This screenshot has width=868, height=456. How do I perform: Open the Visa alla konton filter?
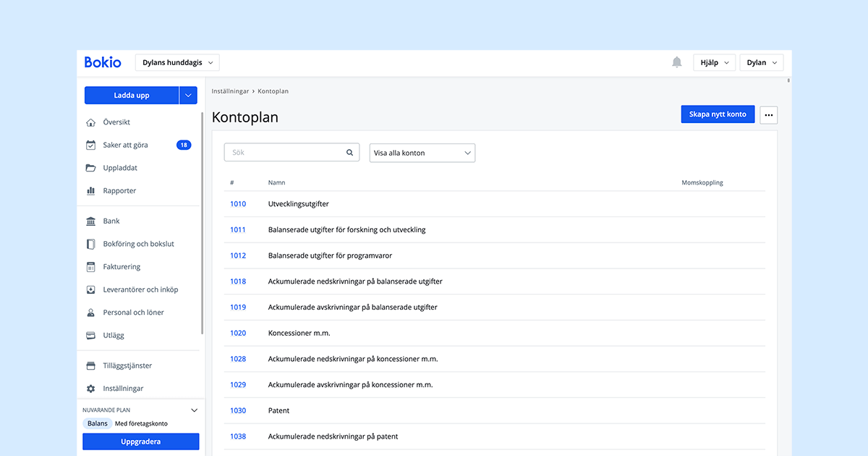pos(422,153)
